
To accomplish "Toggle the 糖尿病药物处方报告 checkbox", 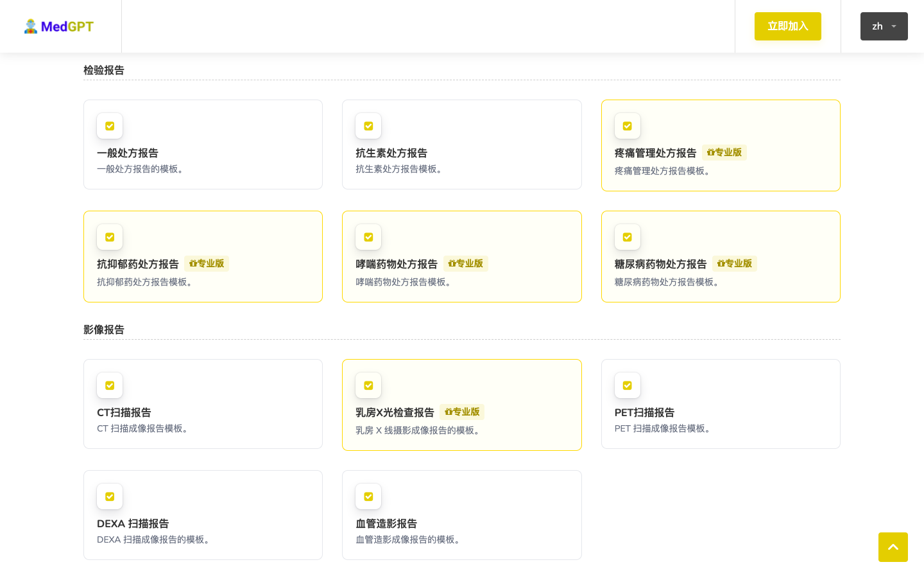I will coord(628,237).
